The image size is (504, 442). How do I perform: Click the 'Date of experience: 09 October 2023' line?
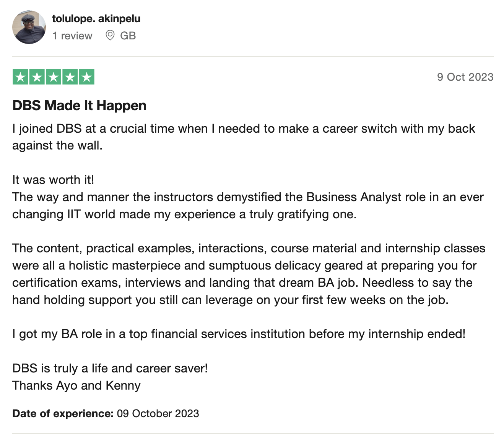click(106, 414)
